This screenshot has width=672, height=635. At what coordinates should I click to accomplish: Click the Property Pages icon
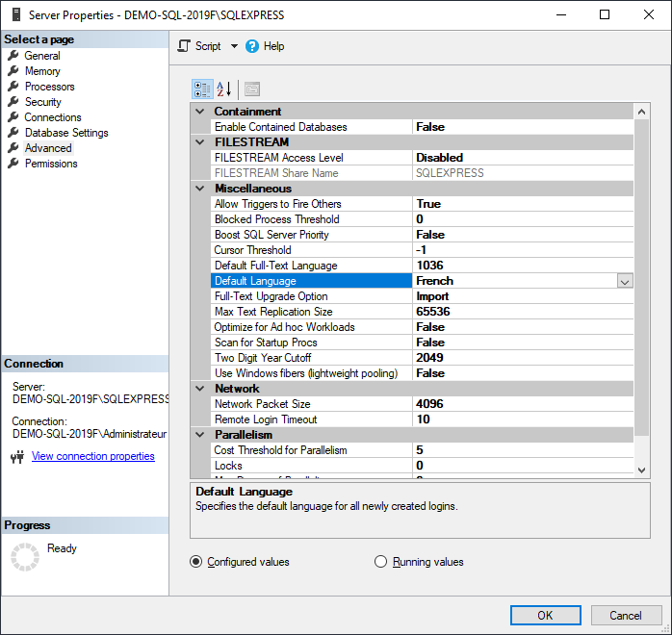(x=252, y=89)
